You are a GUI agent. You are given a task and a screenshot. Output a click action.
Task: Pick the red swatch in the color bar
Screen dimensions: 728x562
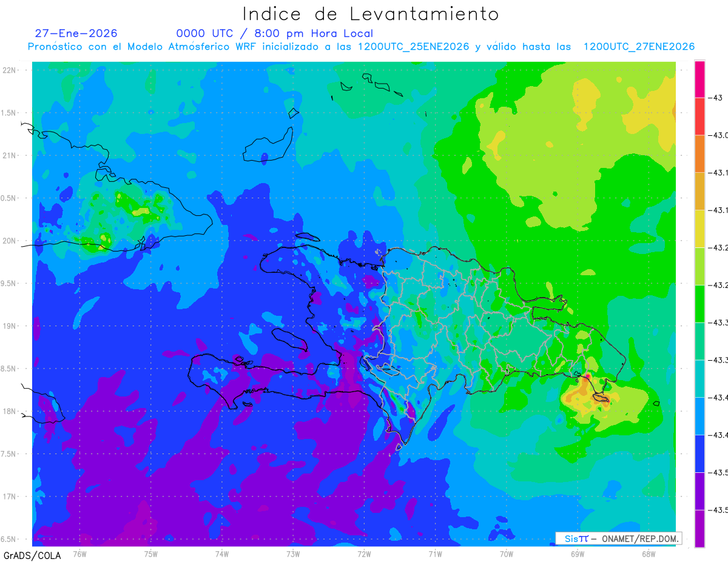[x=699, y=116]
